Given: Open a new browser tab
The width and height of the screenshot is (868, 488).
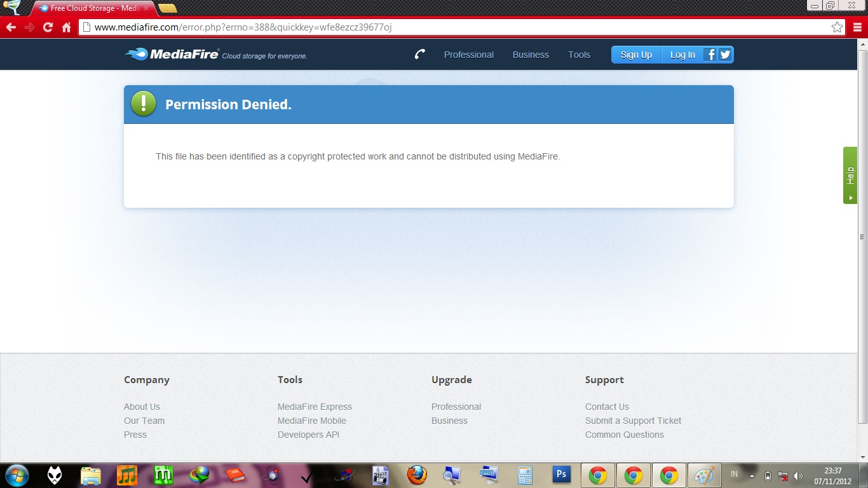Looking at the screenshot, I should [168, 9].
